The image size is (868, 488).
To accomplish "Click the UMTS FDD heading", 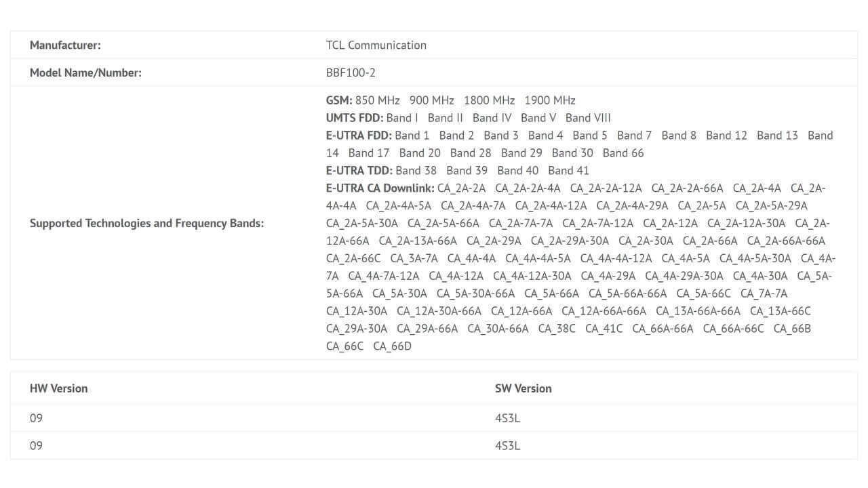I will [x=354, y=118].
